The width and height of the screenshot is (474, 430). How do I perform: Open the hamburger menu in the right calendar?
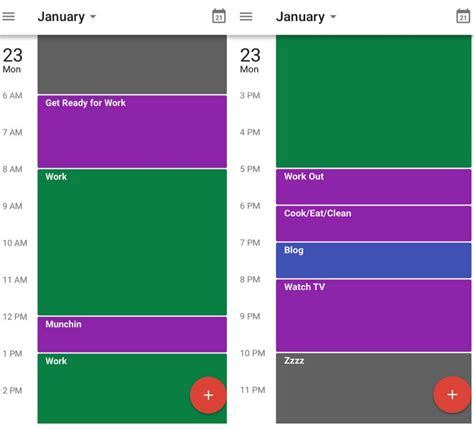tap(246, 16)
